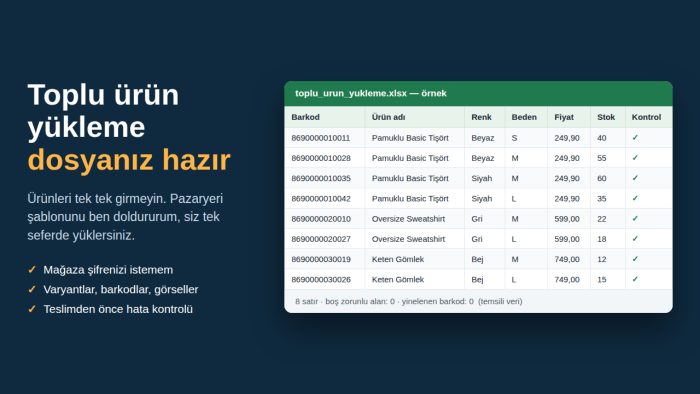
Task: Click the orange check beside Varyantlar, barkodlar, görseller
Action: 32,289
